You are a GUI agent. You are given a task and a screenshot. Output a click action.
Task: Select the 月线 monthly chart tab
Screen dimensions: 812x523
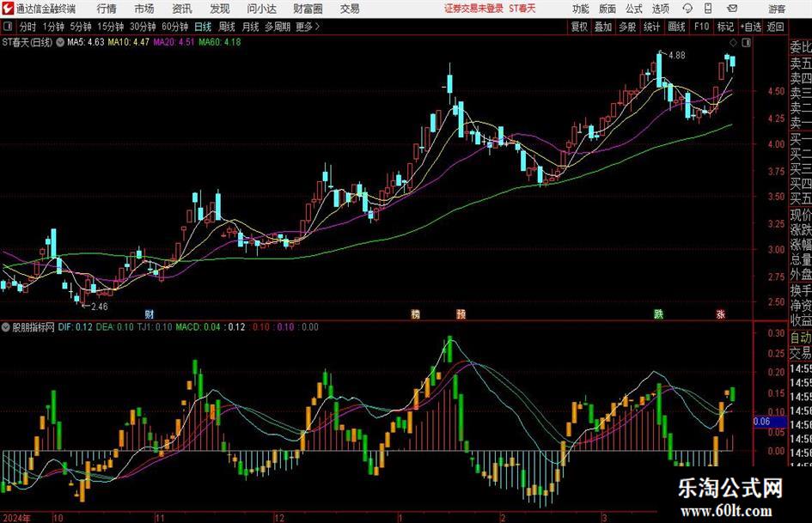pyautogui.click(x=251, y=27)
